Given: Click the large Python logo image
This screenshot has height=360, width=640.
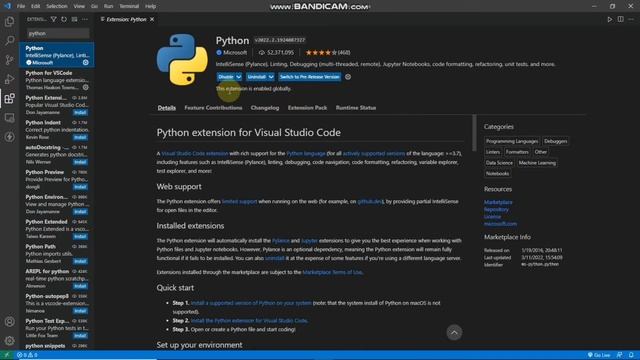Looking at the screenshot, I should 182,60.
